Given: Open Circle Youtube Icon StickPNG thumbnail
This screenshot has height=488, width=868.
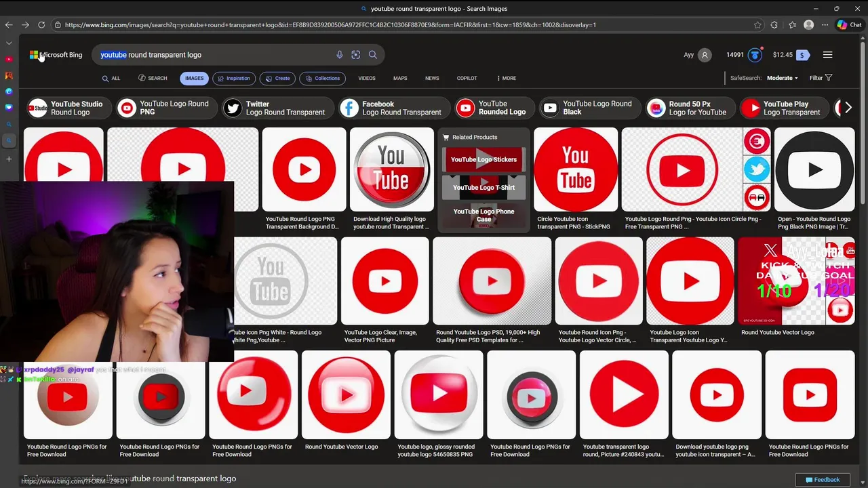Looking at the screenshot, I should (576, 169).
